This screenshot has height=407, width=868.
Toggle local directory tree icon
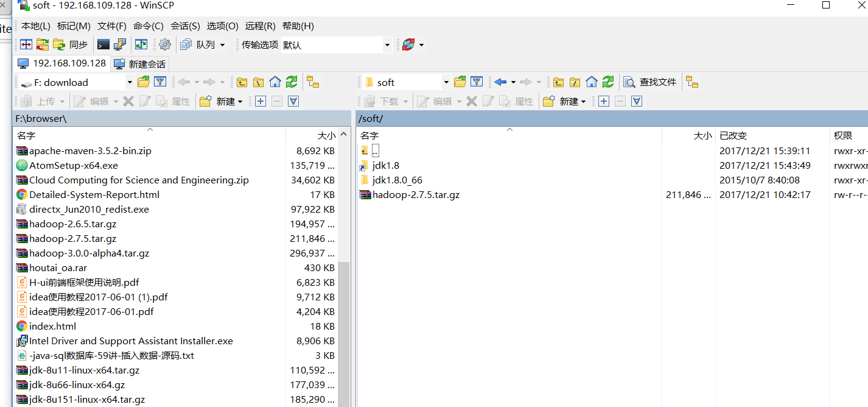pos(313,82)
